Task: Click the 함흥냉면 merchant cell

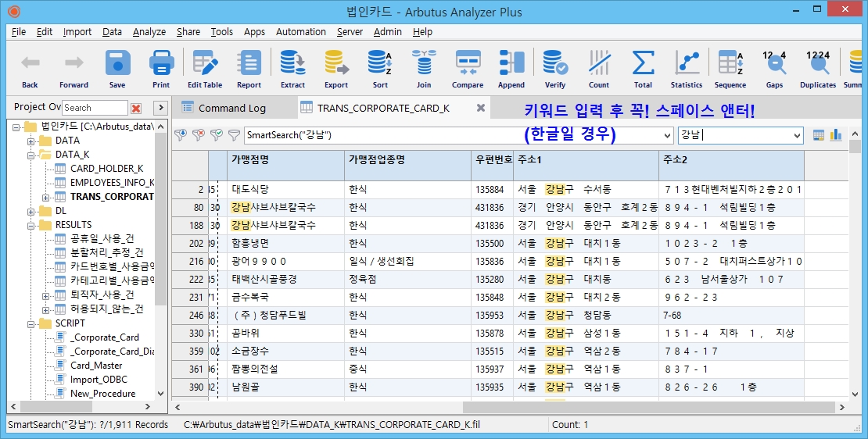Action: 285,243
